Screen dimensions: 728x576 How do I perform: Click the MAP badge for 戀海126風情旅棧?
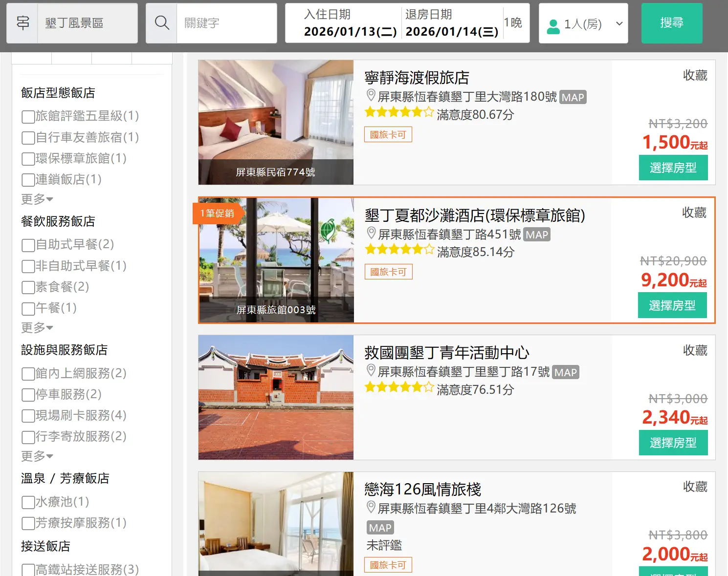[380, 528]
